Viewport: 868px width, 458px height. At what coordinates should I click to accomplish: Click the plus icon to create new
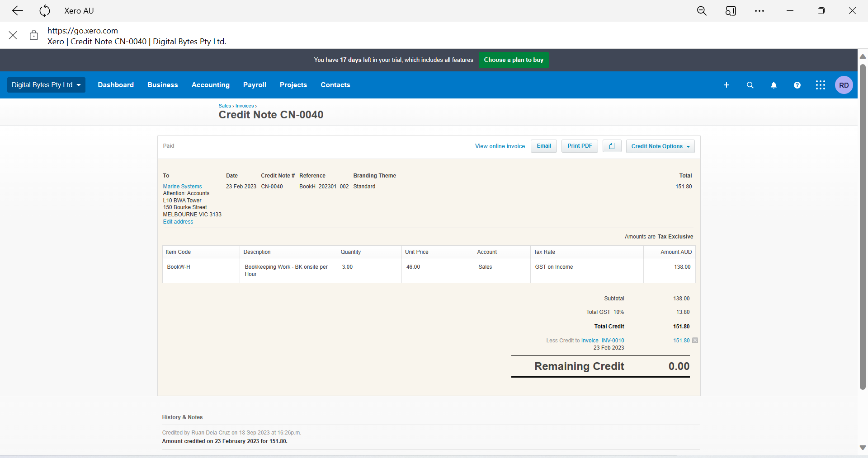(726, 85)
